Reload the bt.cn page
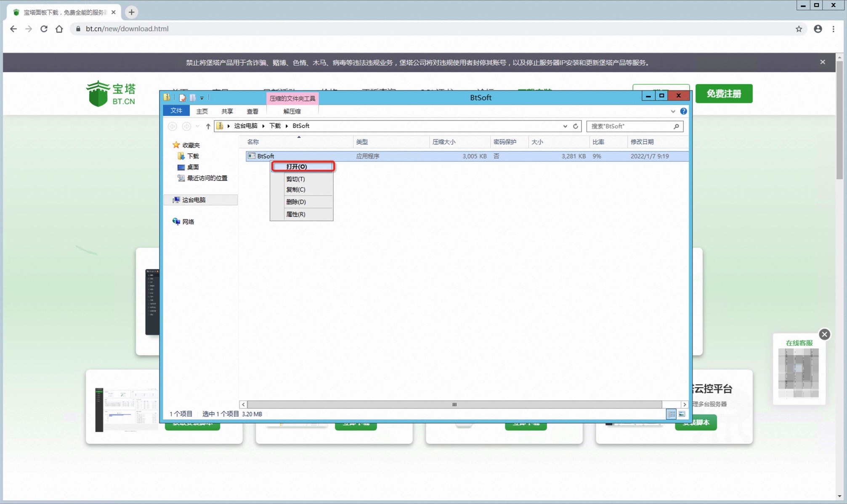The height and width of the screenshot is (504, 847). point(44,29)
